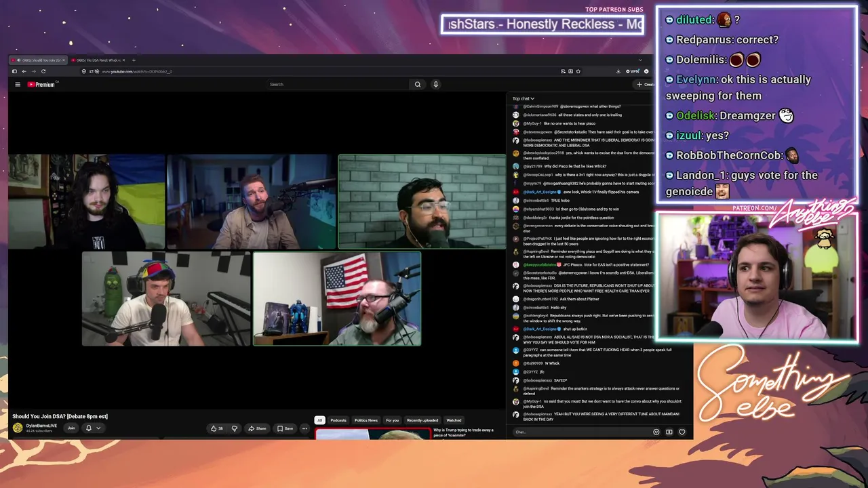Expand the Top chat mode dropdown
Image resolution: width=868 pixels, height=488 pixels.
524,99
